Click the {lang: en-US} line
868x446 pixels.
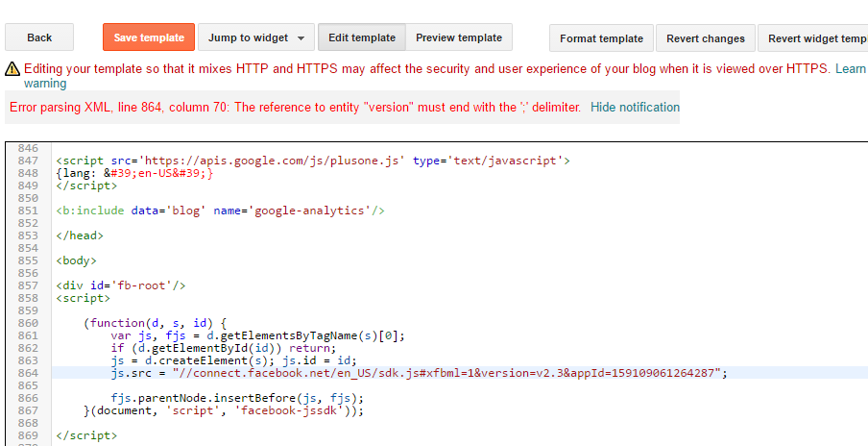click(x=134, y=173)
